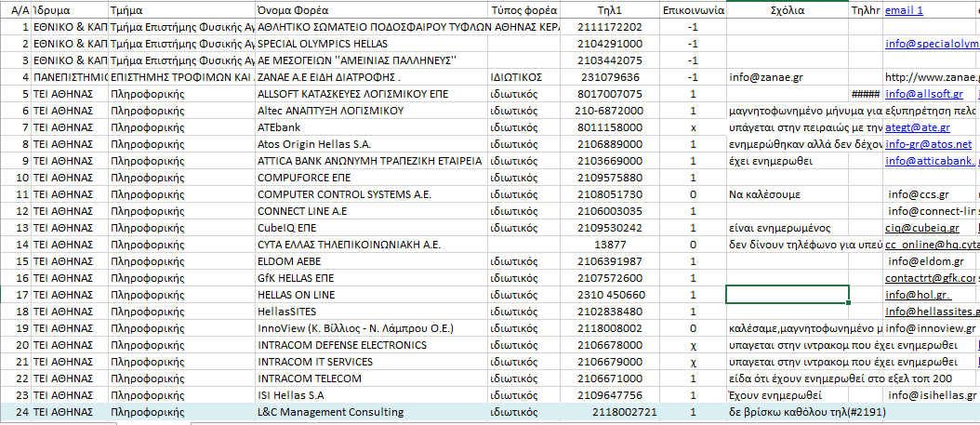Screen dimensions: 980x425
Task: Select cell 'HELLAS ON LINE'
Action: [x=372, y=295]
